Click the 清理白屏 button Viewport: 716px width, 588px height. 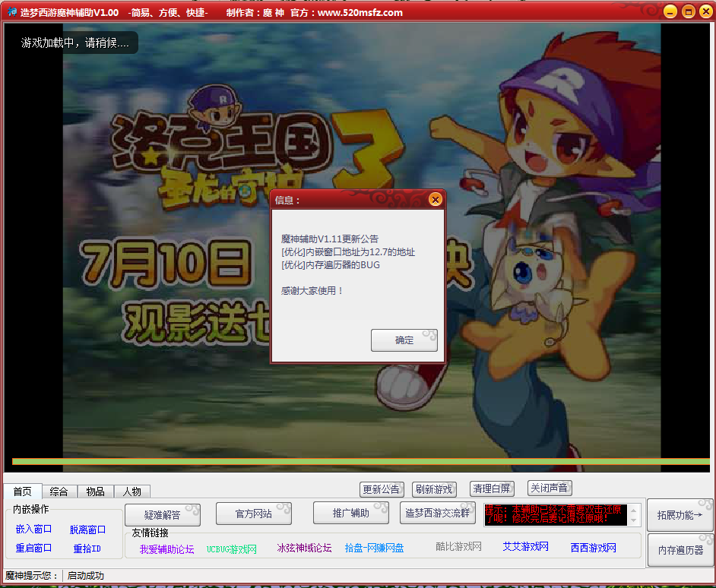coord(492,488)
